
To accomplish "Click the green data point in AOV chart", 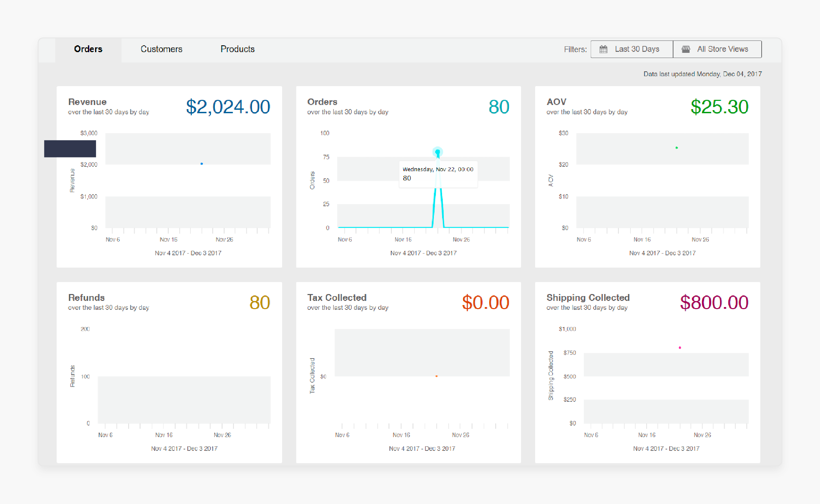I will click(x=677, y=148).
